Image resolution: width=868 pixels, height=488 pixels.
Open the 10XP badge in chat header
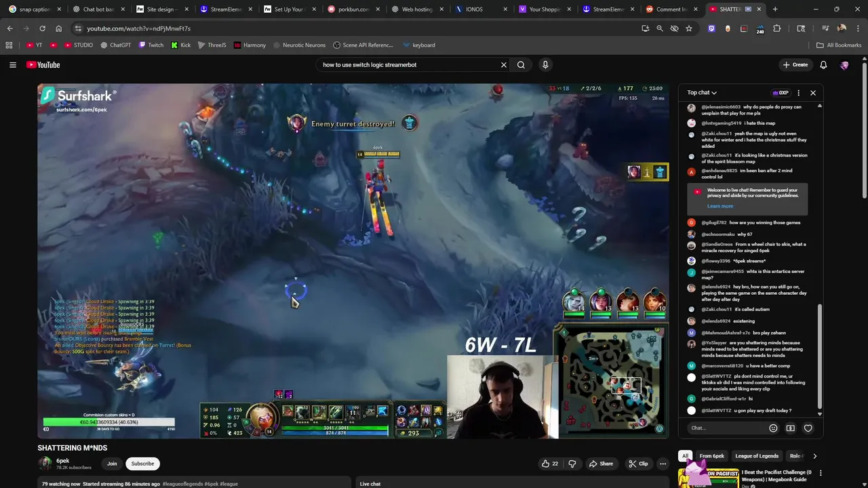point(781,93)
